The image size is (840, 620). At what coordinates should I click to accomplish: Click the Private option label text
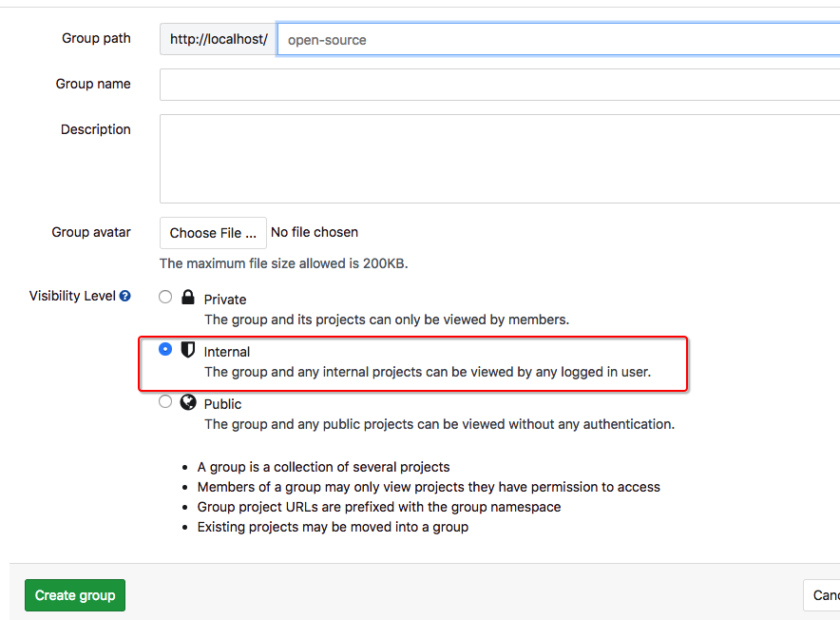(225, 300)
